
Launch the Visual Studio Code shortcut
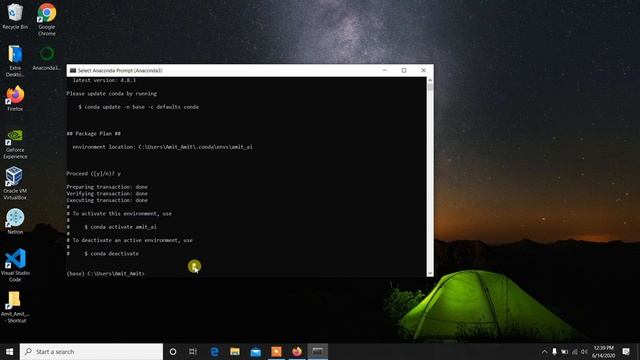[15, 265]
